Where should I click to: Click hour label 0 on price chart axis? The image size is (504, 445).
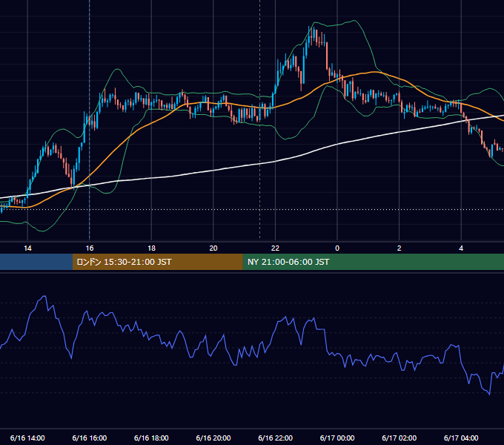click(337, 248)
